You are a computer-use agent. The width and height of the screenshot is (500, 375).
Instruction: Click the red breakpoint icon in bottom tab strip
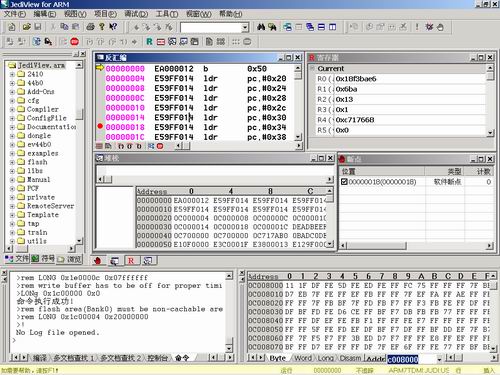(x=98, y=261)
